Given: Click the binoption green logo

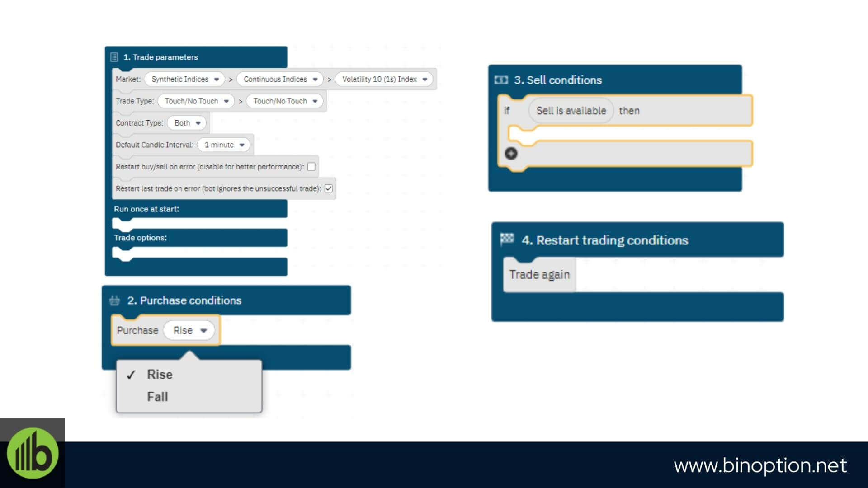Looking at the screenshot, I should 33,453.
